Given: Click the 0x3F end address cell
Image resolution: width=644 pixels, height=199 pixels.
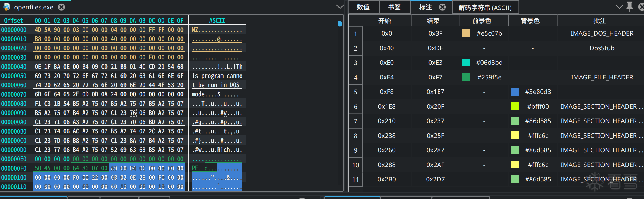Looking at the screenshot, I should [435, 33].
